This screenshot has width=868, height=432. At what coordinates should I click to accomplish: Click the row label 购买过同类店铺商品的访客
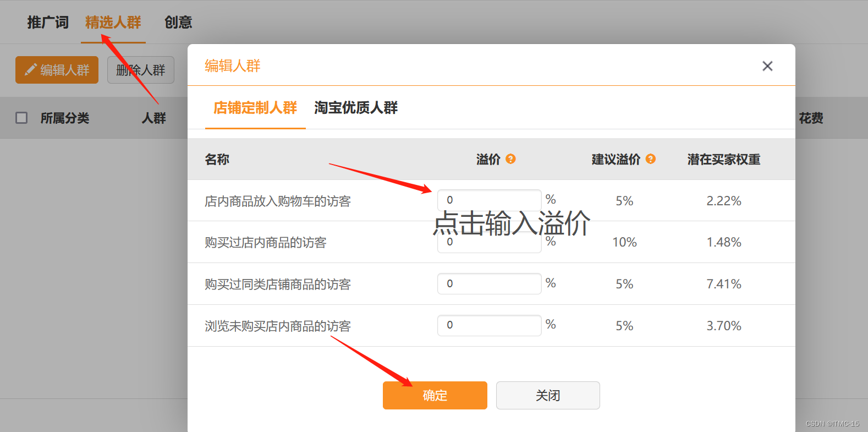(278, 285)
